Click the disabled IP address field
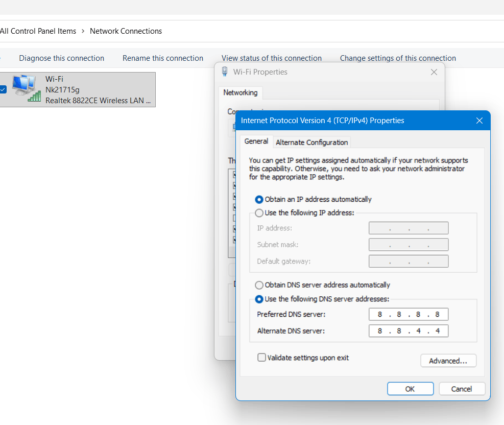Viewport: 504px width, 425px height. pyautogui.click(x=409, y=228)
